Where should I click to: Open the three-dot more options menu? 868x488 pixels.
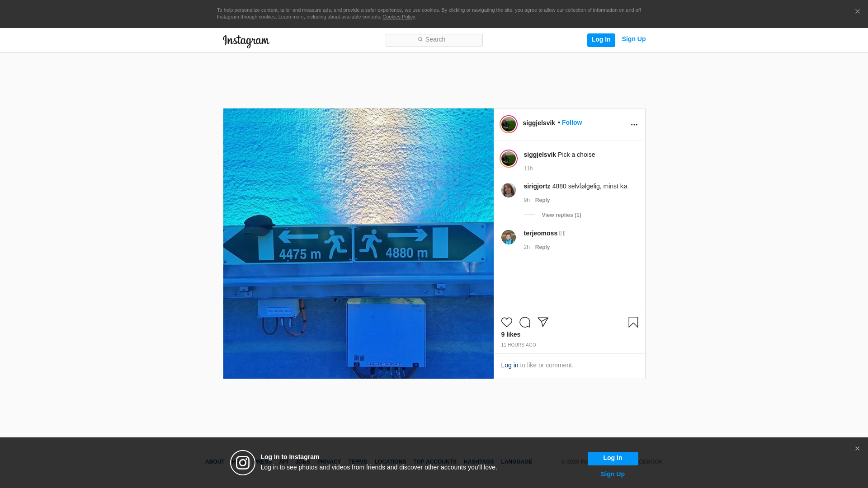click(x=634, y=125)
